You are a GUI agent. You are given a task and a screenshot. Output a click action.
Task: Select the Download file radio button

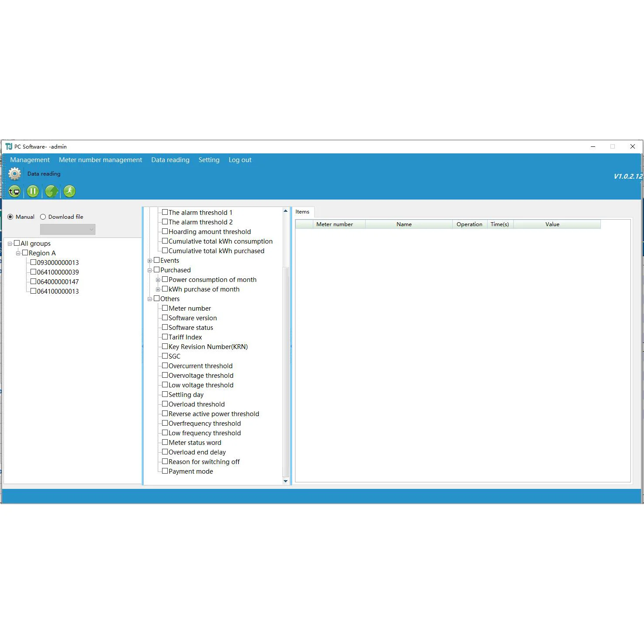point(43,217)
